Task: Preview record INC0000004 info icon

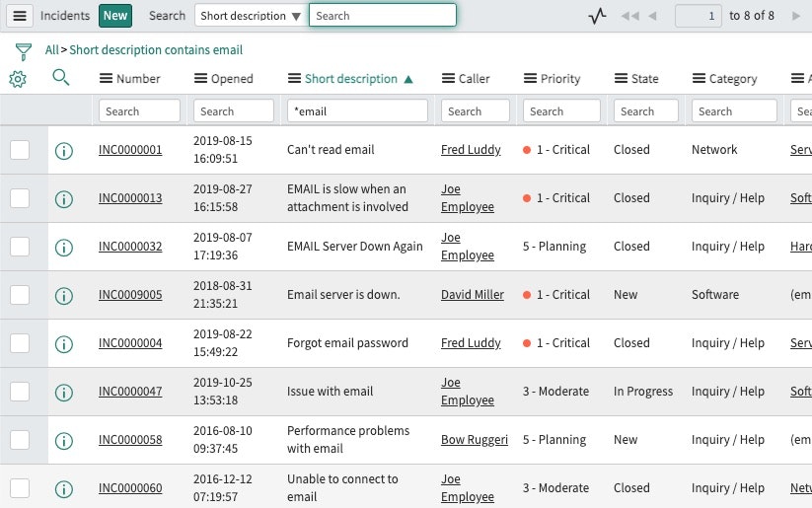Action: tap(64, 344)
